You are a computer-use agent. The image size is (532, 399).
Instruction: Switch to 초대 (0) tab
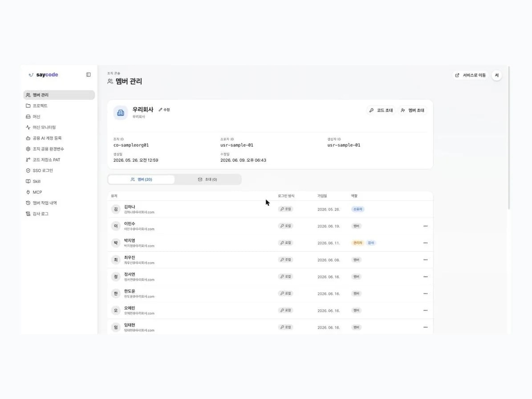(207, 179)
